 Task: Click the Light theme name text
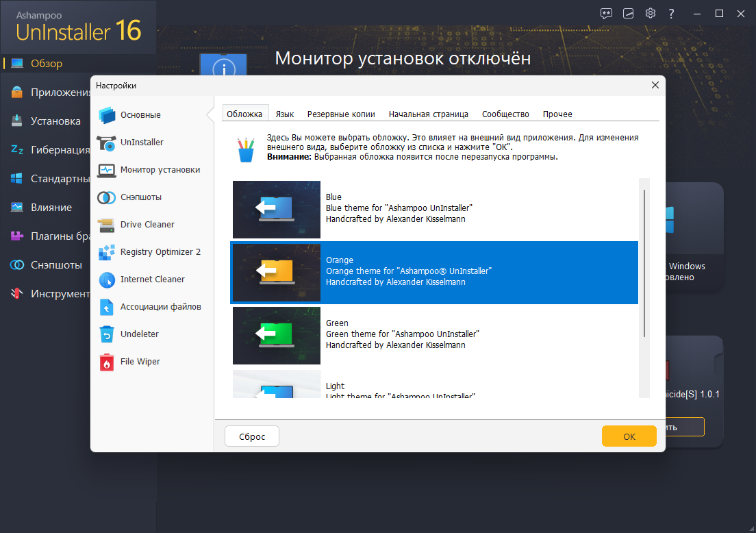pos(335,386)
